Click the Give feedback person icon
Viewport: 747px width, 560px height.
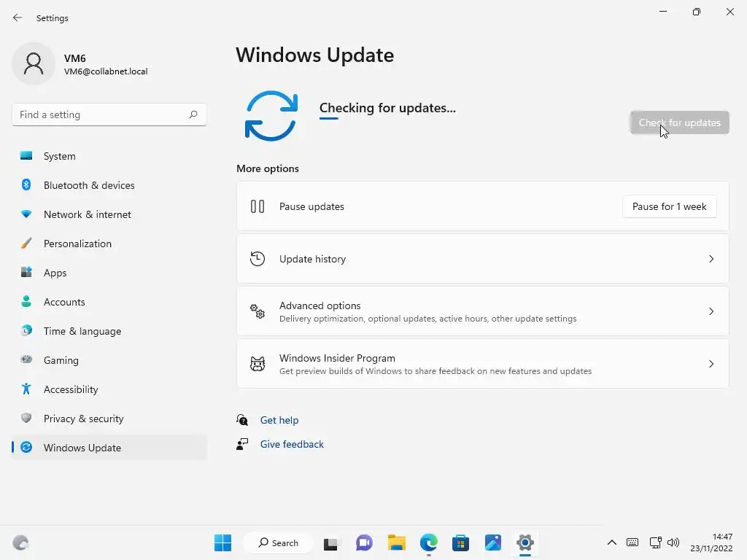tap(242, 444)
